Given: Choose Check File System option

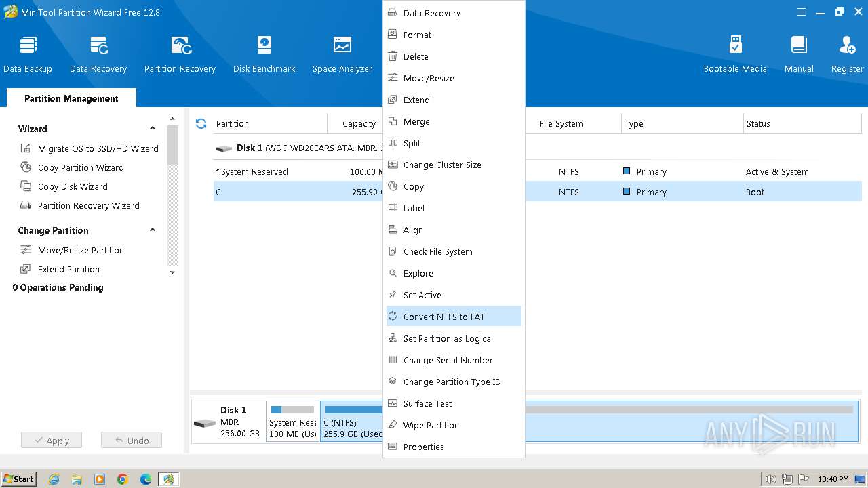Looking at the screenshot, I should [x=454, y=251].
